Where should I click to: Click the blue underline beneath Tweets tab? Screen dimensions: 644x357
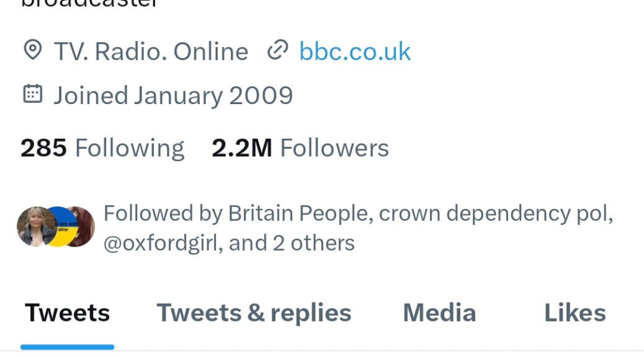[x=67, y=347]
